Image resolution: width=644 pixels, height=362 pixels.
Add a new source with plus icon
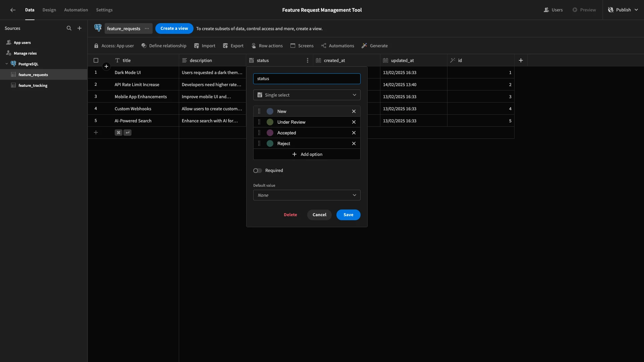[x=79, y=28]
